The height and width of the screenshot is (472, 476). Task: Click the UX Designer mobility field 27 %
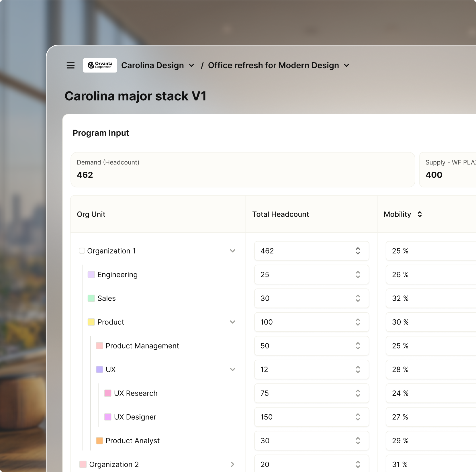(x=431, y=417)
